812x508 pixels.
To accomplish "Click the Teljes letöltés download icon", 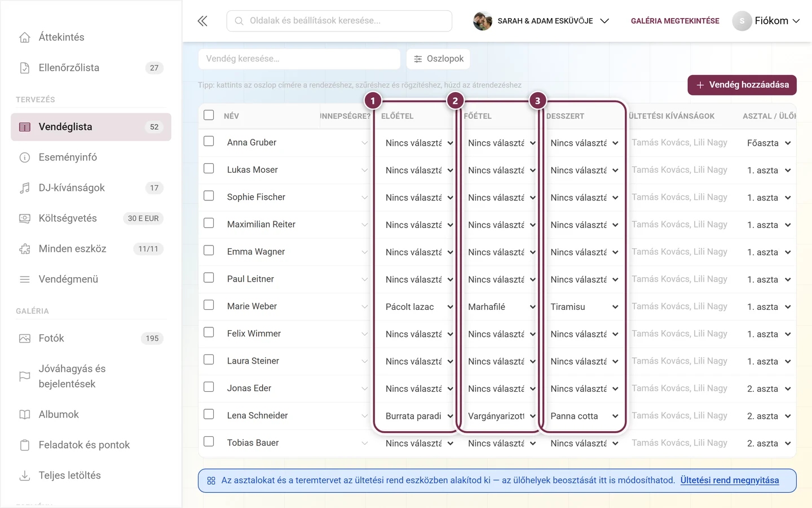I will (x=25, y=476).
